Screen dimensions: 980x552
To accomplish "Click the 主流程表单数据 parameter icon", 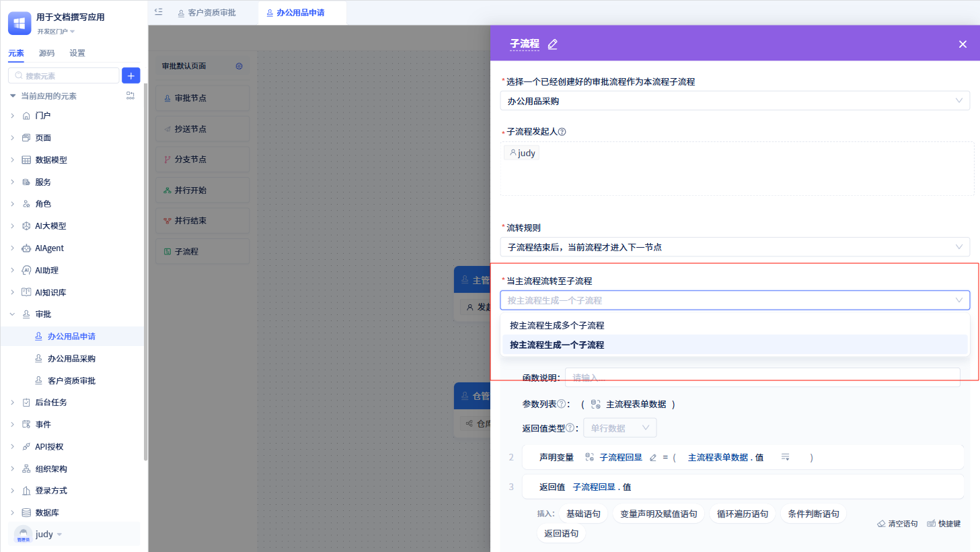I will pyautogui.click(x=595, y=405).
